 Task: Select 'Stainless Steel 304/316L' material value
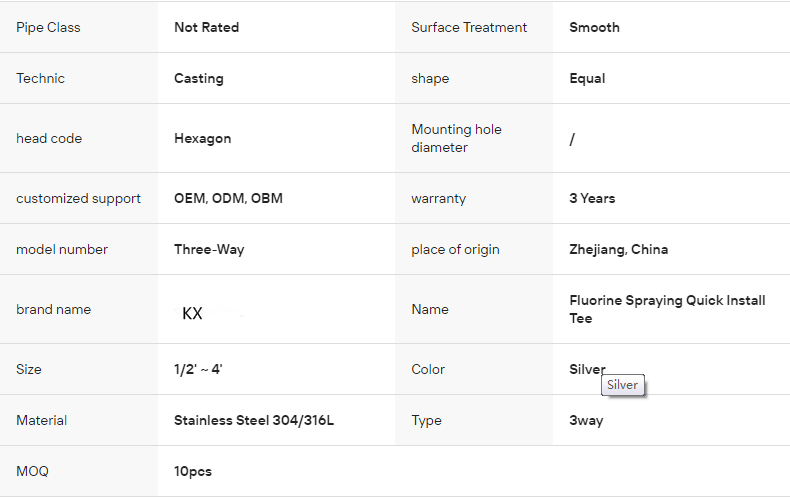pyautogui.click(x=254, y=420)
